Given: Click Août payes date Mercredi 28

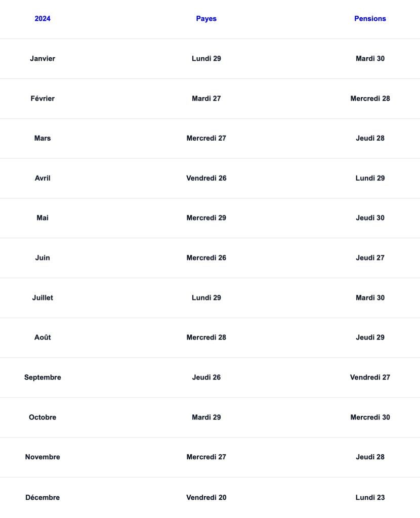Looking at the screenshot, I should pos(206,337).
